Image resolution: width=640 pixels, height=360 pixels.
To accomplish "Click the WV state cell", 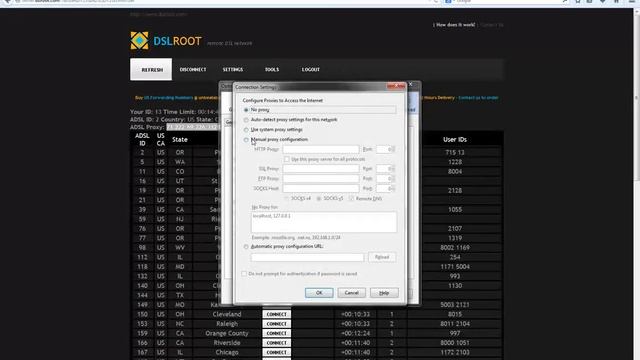I will pyautogui.click(x=180, y=248).
